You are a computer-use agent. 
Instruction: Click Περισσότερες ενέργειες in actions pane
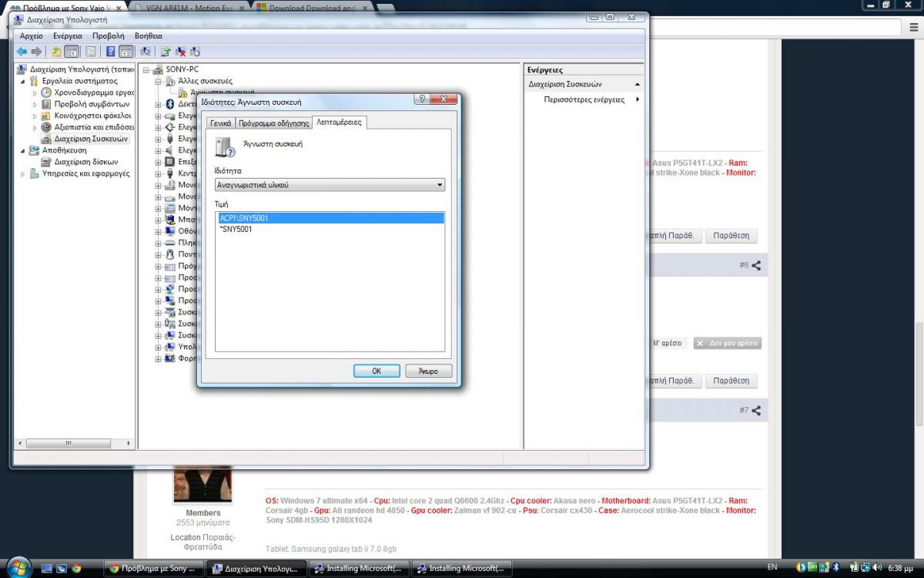click(x=584, y=99)
